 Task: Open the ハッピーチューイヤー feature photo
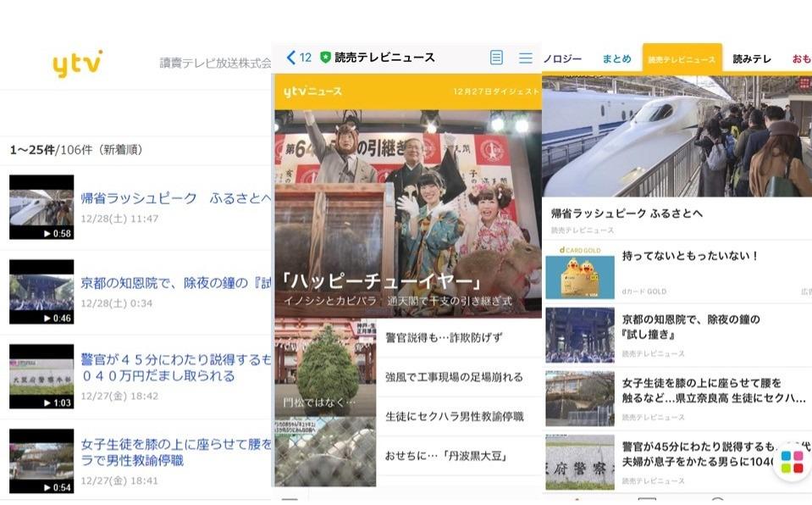(408, 214)
